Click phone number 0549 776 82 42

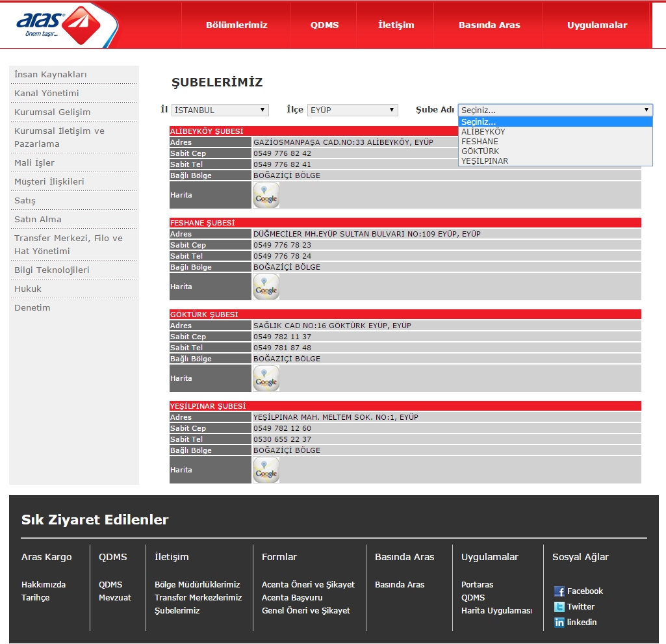(283, 153)
